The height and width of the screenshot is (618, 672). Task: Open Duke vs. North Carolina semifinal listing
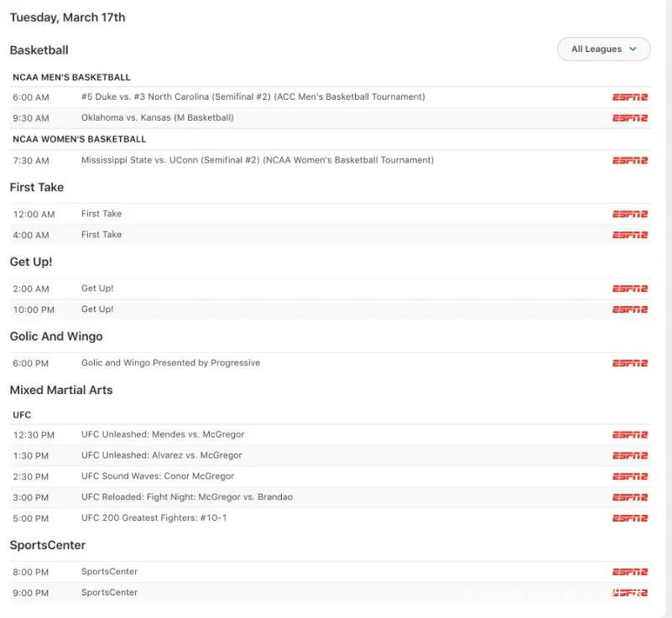(x=253, y=97)
